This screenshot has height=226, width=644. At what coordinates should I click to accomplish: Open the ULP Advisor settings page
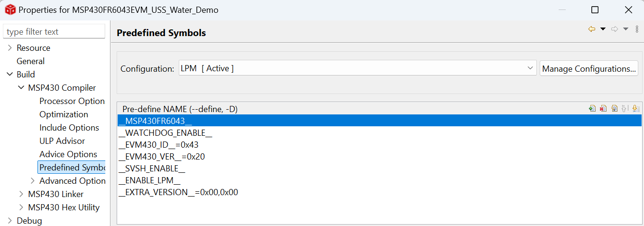pos(62,141)
